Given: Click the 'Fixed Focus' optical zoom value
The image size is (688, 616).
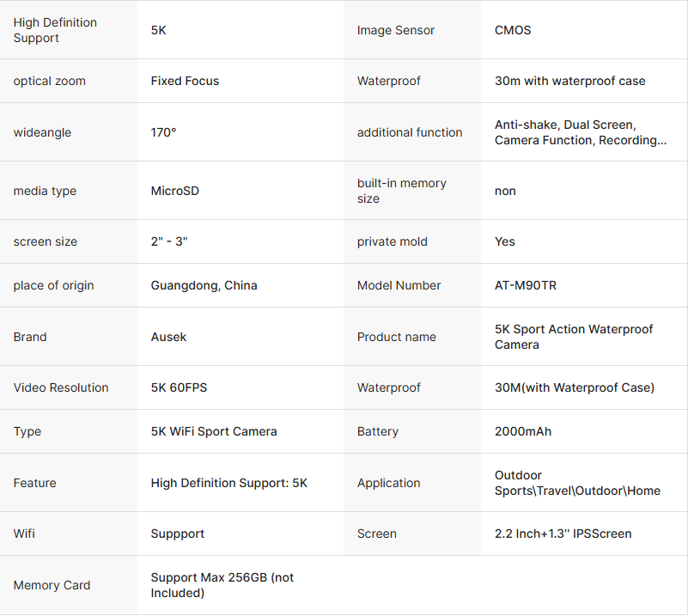Looking at the screenshot, I should (185, 81).
